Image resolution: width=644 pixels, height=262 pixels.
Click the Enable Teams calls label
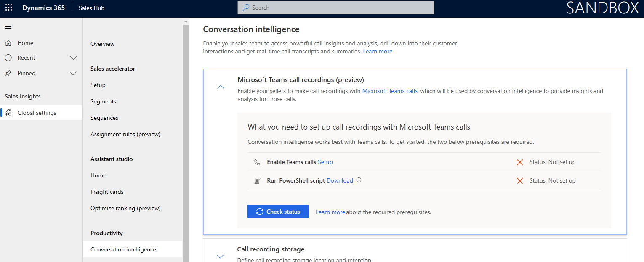(x=292, y=162)
